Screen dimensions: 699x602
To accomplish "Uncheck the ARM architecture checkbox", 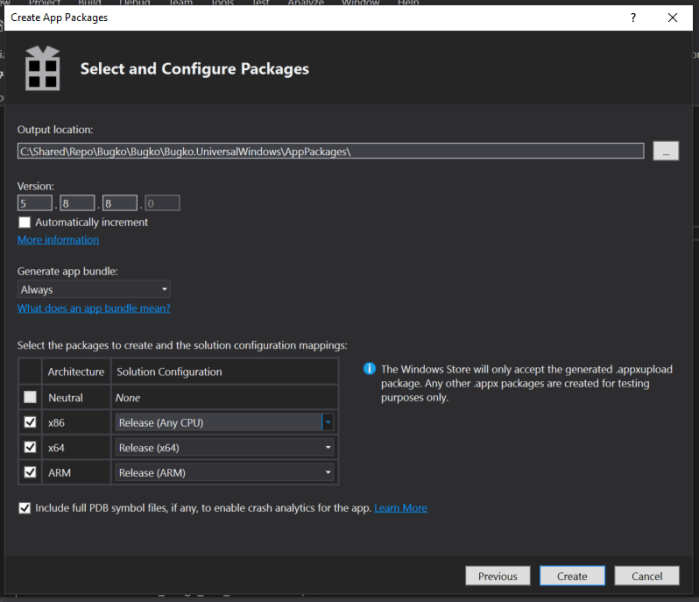I will tap(30, 472).
